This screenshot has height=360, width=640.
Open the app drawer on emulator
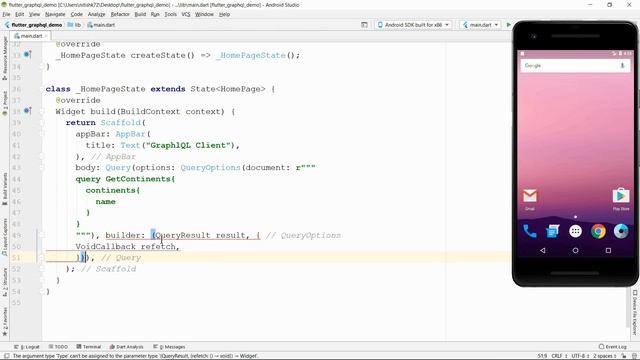tap(576, 231)
